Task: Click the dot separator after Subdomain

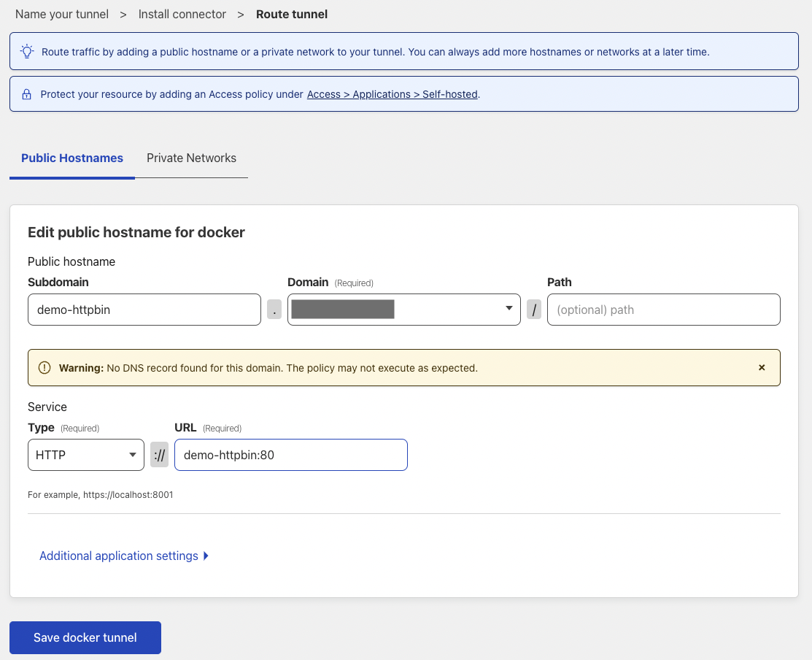Action: (274, 310)
